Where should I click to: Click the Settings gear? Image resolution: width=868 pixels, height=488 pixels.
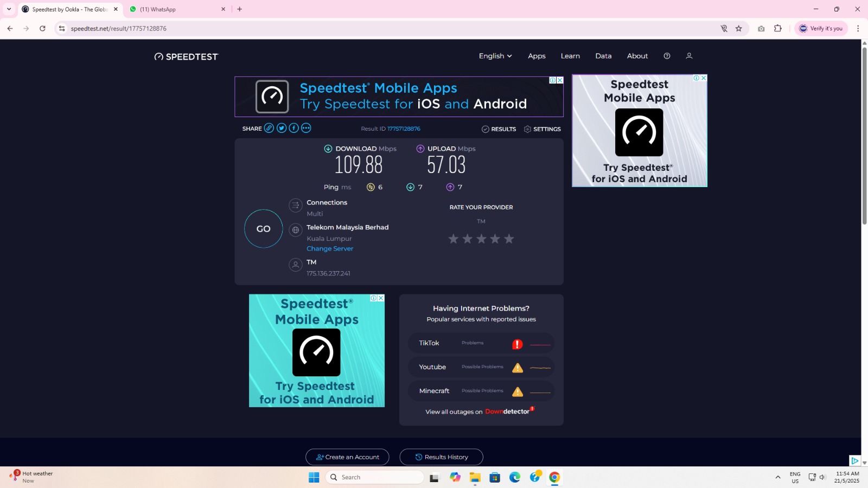point(542,129)
